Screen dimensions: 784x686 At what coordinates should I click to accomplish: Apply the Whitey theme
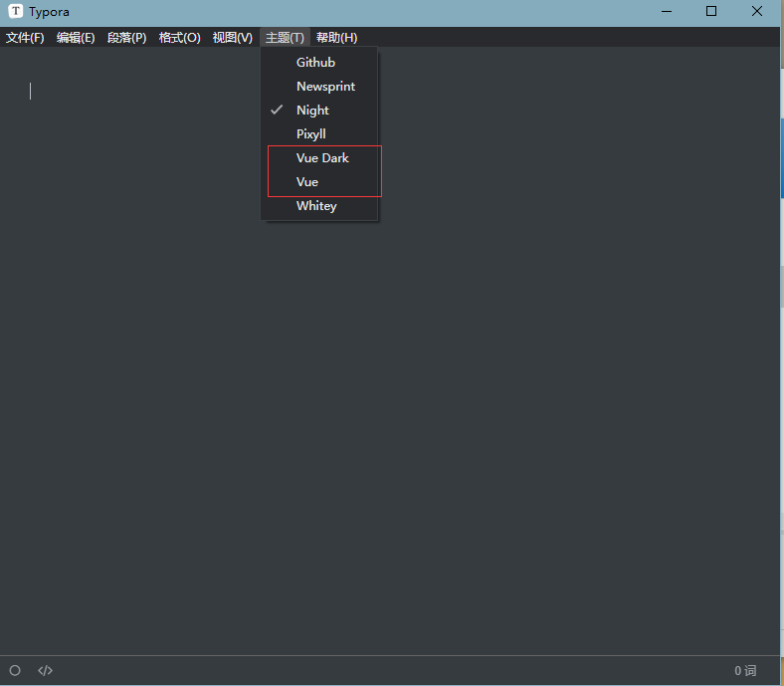point(319,206)
